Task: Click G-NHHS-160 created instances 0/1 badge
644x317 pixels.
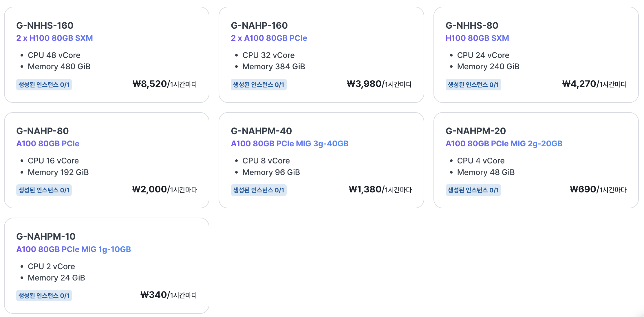Action: point(44,85)
